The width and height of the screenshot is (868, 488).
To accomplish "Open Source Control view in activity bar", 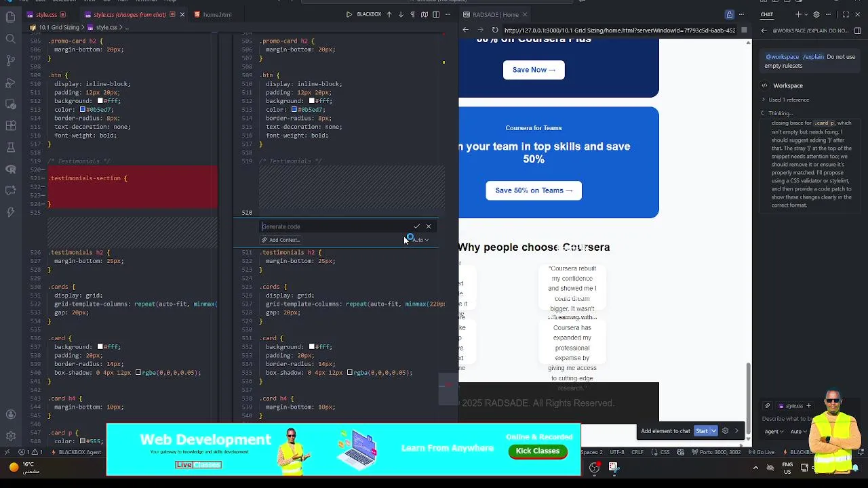I will tap(10, 60).
